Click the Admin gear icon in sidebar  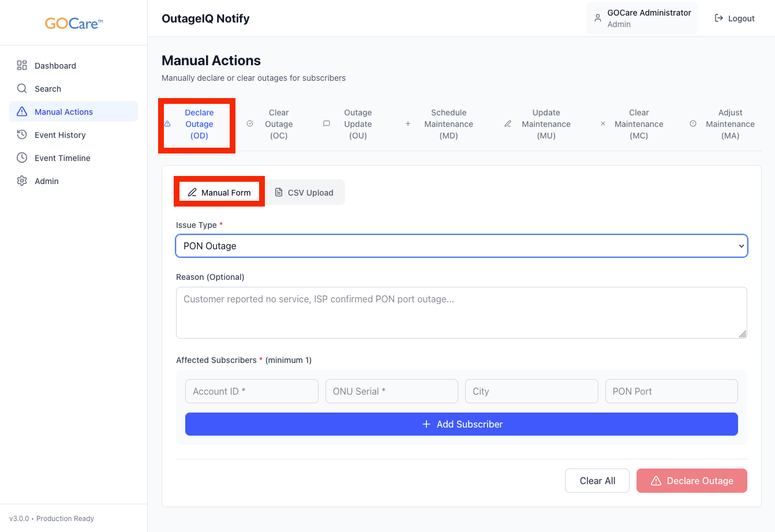(x=22, y=181)
